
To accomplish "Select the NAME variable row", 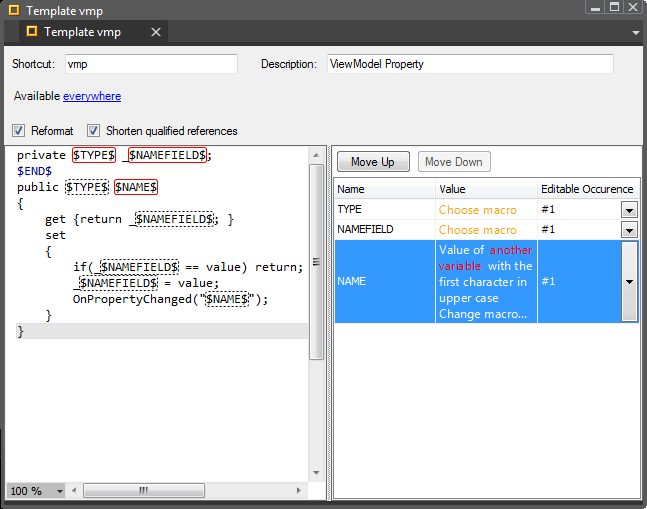I will click(x=486, y=281).
